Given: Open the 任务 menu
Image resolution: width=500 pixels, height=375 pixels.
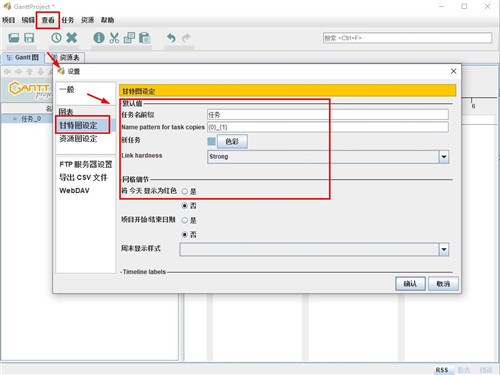Looking at the screenshot, I should click(x=68, y=20).
